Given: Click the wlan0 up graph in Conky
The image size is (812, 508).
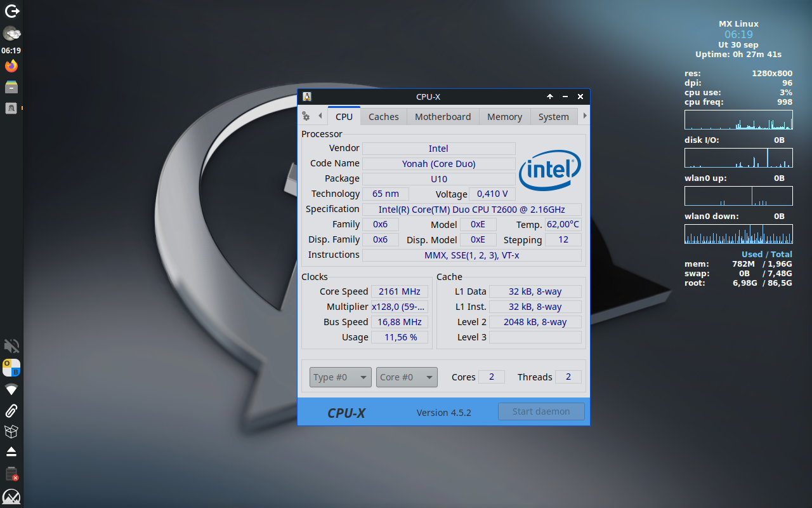Looking at the screenshot, I should (x=738, y=196).
